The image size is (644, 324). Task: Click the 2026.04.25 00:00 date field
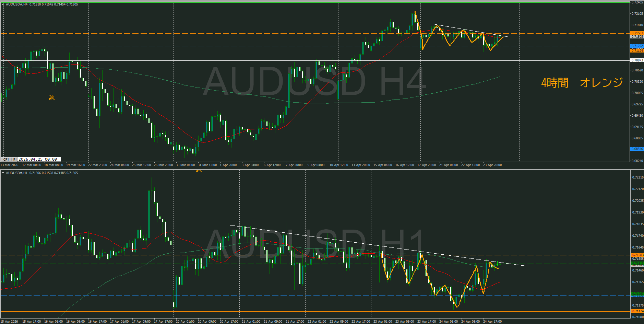(39, 159)
